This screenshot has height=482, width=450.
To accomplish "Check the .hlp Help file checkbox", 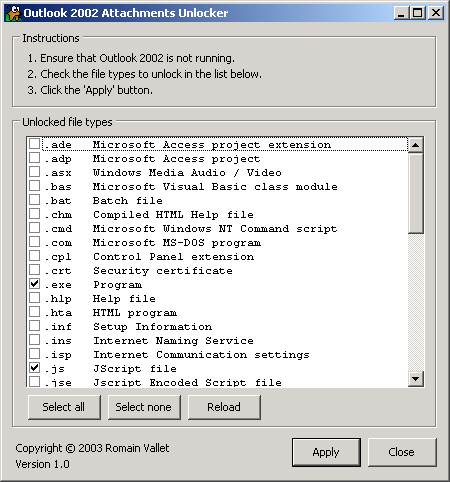I will 35,298.
